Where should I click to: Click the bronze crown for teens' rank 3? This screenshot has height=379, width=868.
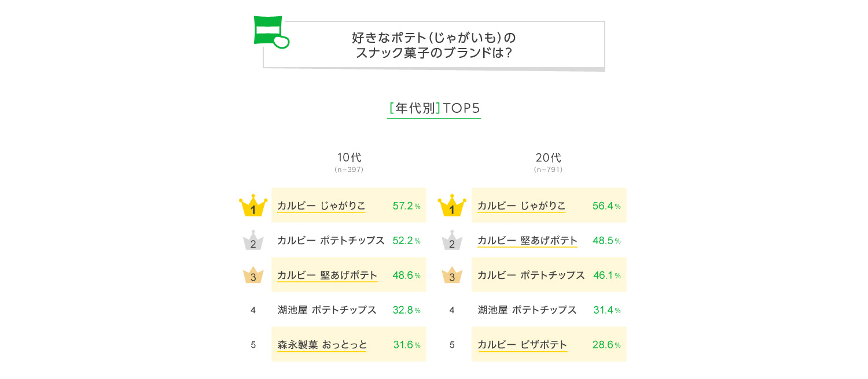pyautogui.click(x=253, y=275)
